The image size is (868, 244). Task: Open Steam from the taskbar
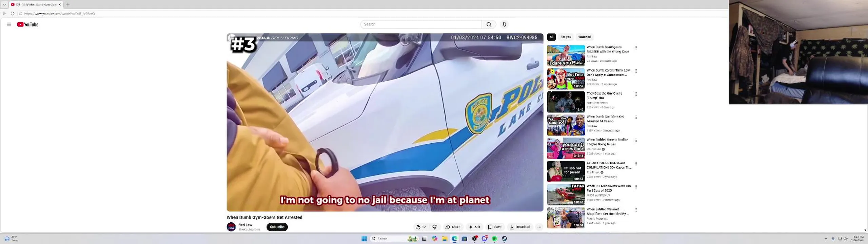pos(505,239)
